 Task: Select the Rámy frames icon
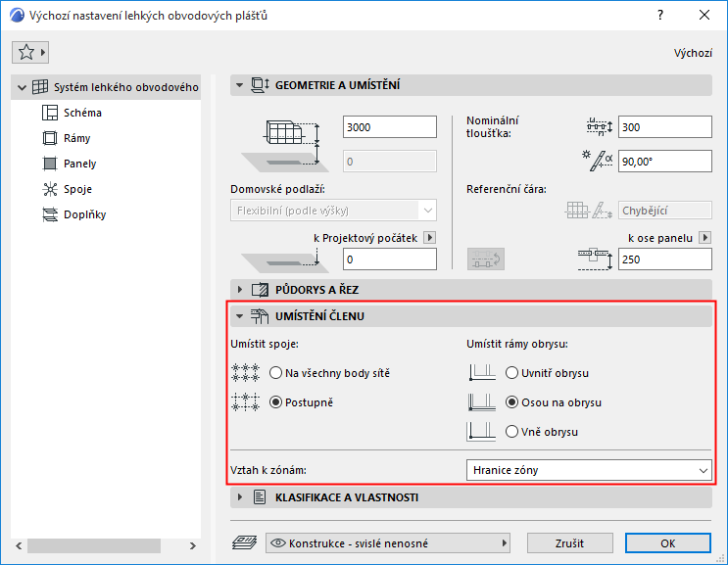pyautogui.click(x=50, y=138)
